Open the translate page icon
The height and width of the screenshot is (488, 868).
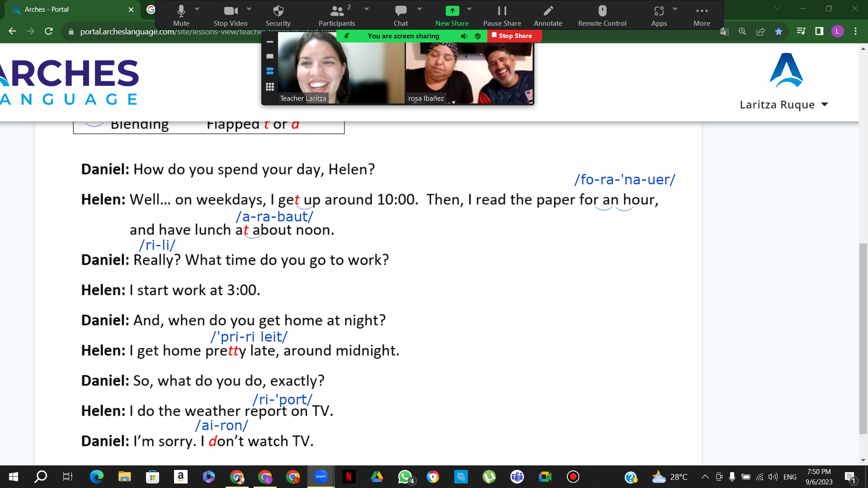pos(724,31)
